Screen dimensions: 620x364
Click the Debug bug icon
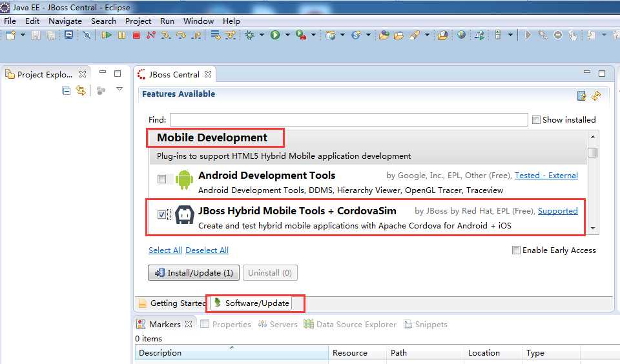pos(249,35)
